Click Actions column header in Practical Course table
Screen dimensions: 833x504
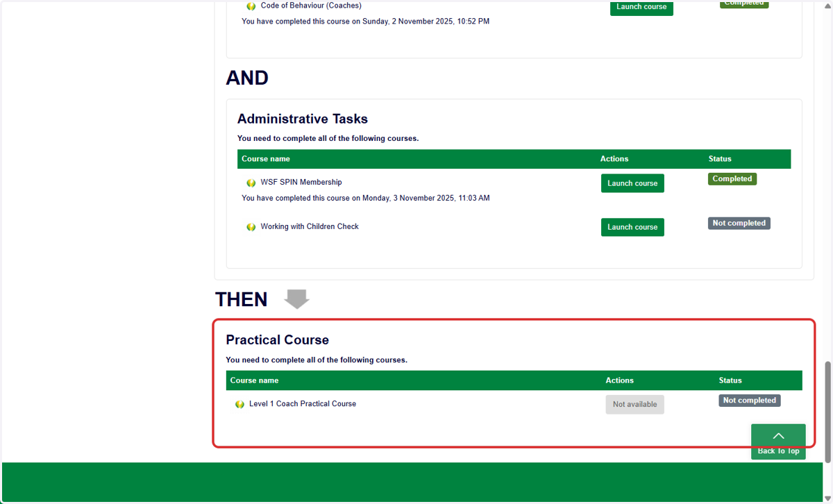[x=620, y=380]
